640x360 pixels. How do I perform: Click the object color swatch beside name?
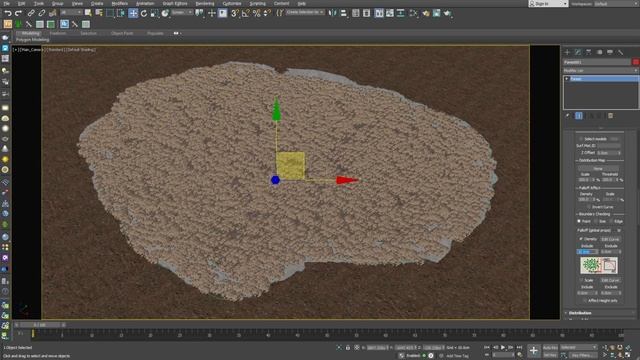636,62
